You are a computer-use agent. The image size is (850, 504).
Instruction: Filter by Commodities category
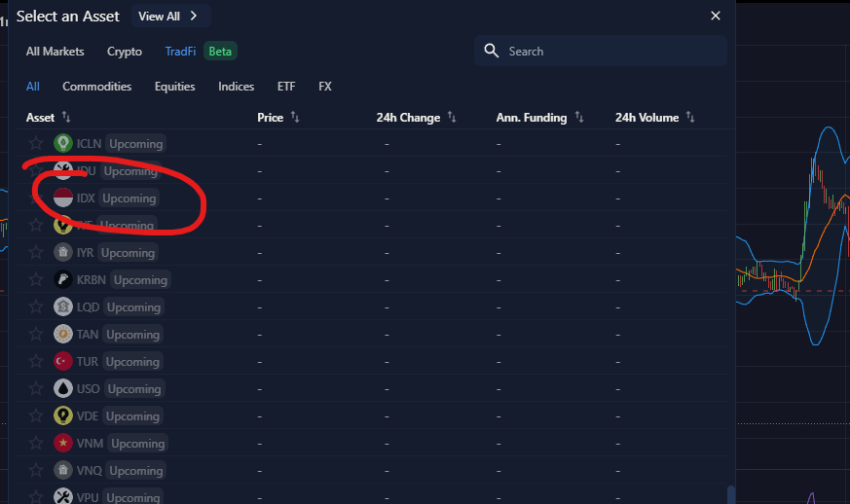coord(97,87)
